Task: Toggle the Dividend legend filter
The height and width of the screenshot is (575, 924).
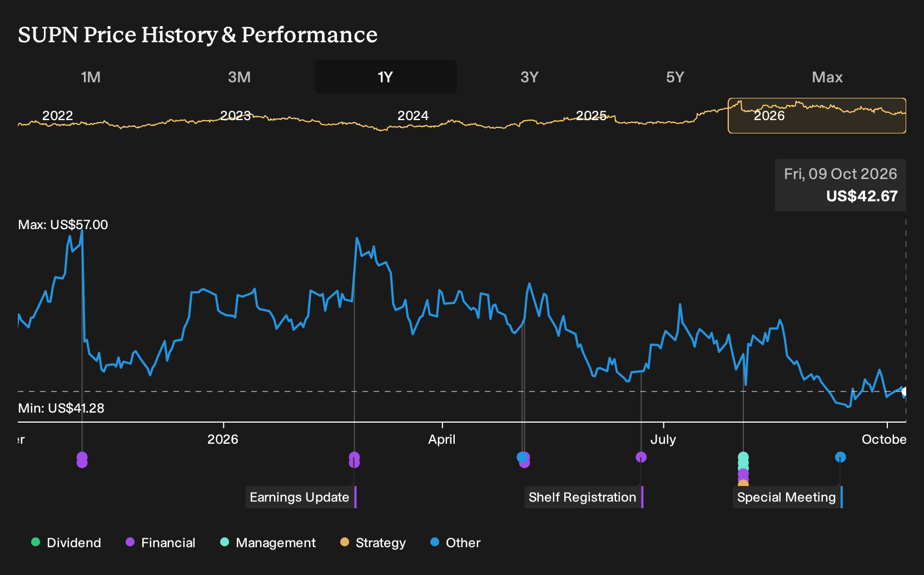Action: coord(66,543)
